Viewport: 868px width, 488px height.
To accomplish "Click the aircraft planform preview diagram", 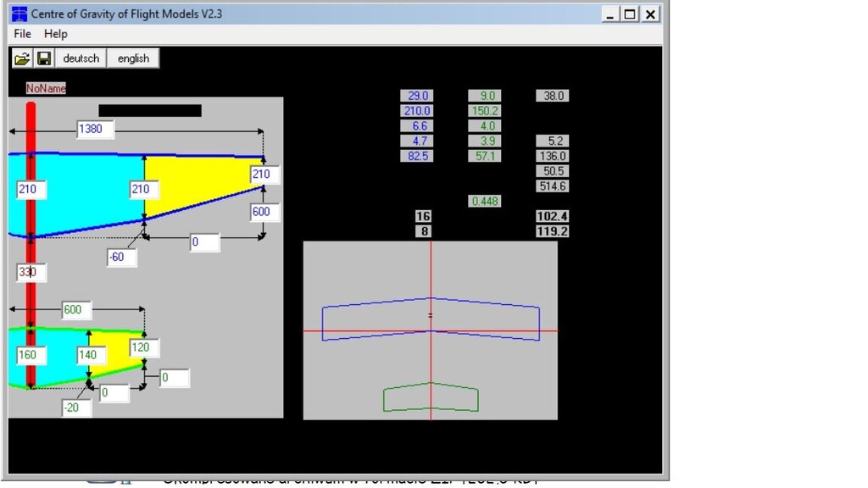I will point(430,330).
